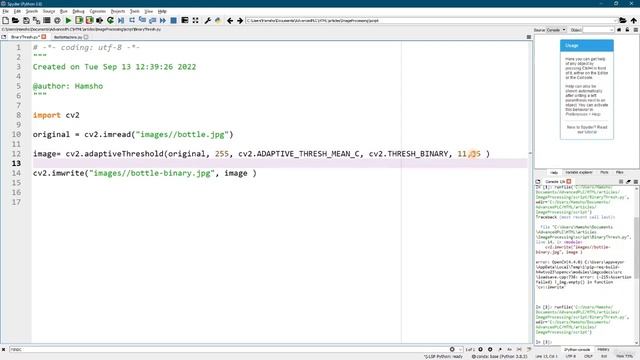The image size is (640, 360).
Task: Switch to the History tab
Action: [x=603, y=349]
